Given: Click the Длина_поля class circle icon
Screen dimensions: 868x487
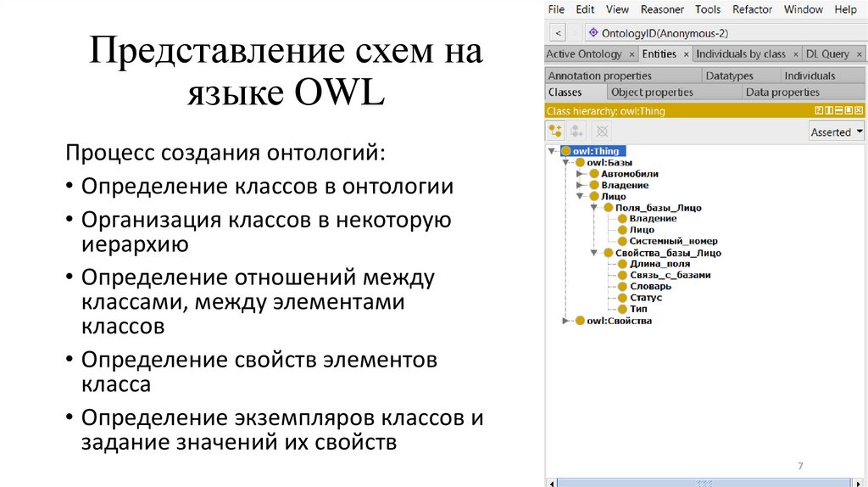Looking at the screenshot, I should coord(622,264).
